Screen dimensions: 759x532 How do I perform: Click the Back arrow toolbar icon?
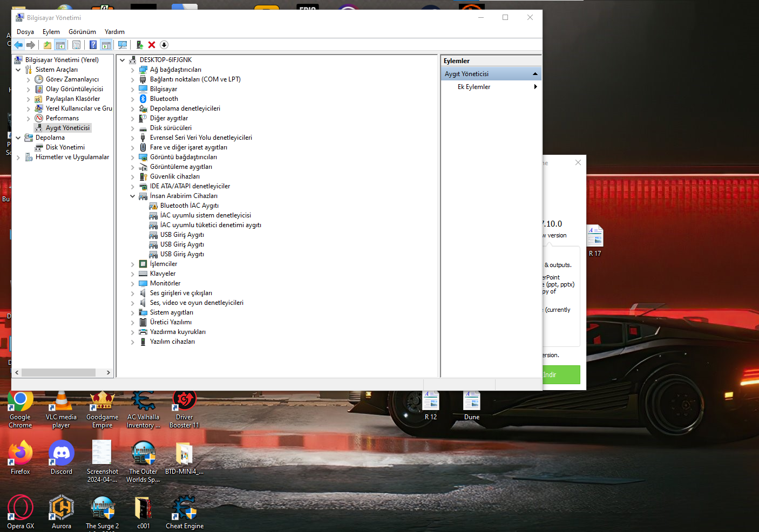pos(18,45)
